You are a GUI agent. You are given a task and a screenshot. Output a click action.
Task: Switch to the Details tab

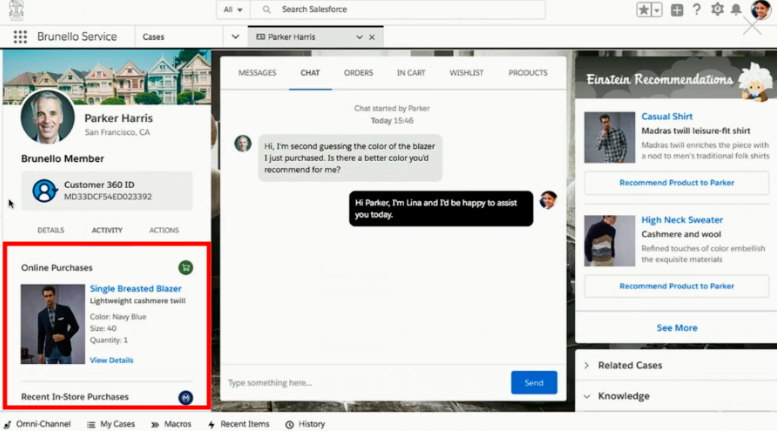pos(51,230)
